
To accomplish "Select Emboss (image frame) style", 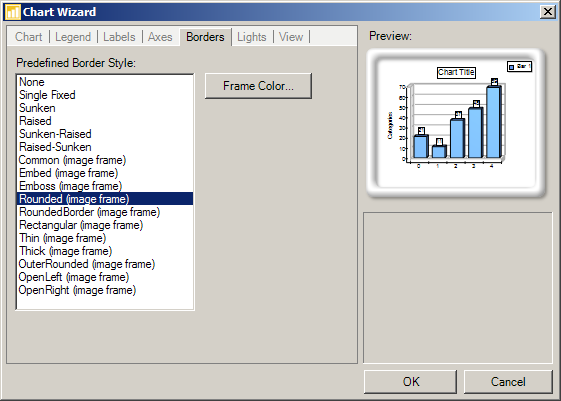I will point(105,186).
